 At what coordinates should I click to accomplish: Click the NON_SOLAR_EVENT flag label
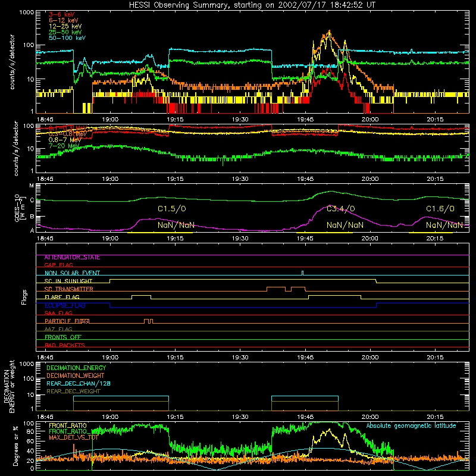point(72,273)
